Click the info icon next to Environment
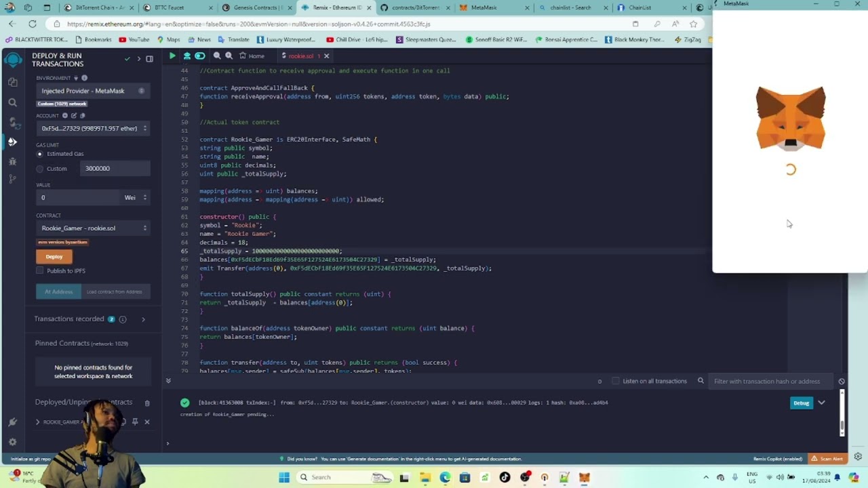The height and width of the screenshot is (488, 868). [84, 78]
